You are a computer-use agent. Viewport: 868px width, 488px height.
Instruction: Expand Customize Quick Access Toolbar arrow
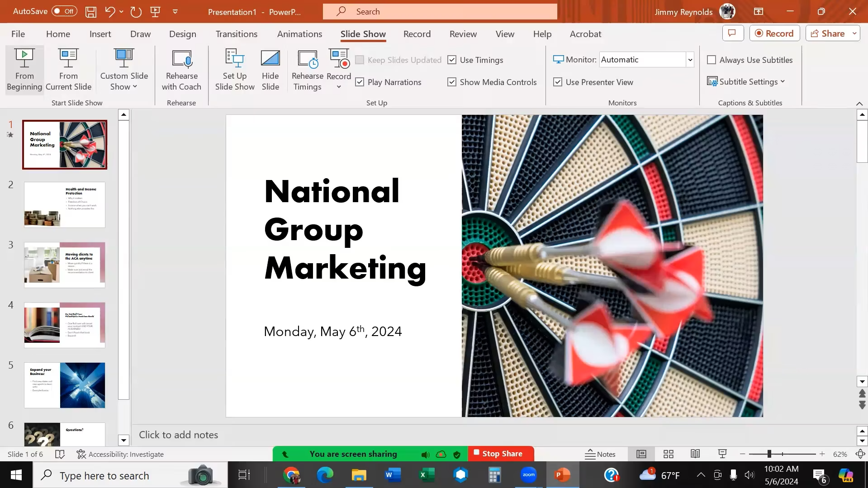coord(175,12)
